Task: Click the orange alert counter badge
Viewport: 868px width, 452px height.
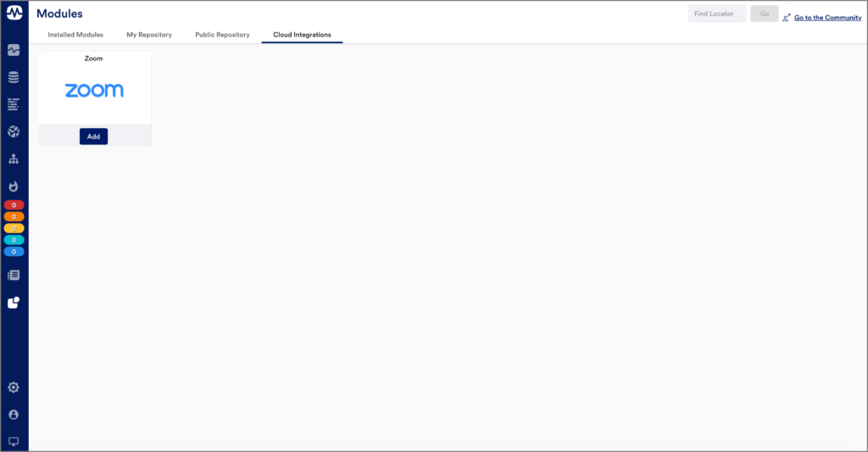Action: [x=14, y=216]
